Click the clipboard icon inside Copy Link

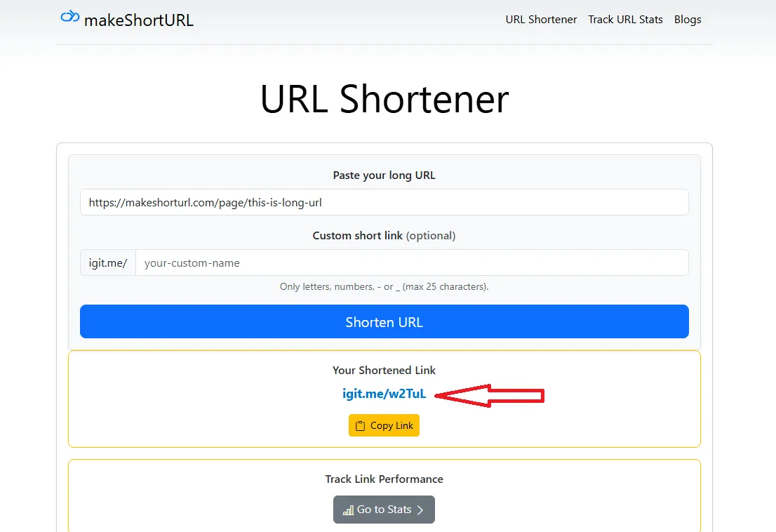(x=361, y=425)
